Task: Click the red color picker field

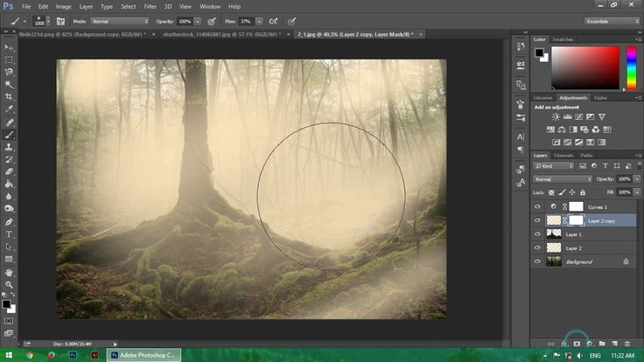Action: (x=584, y=67)
